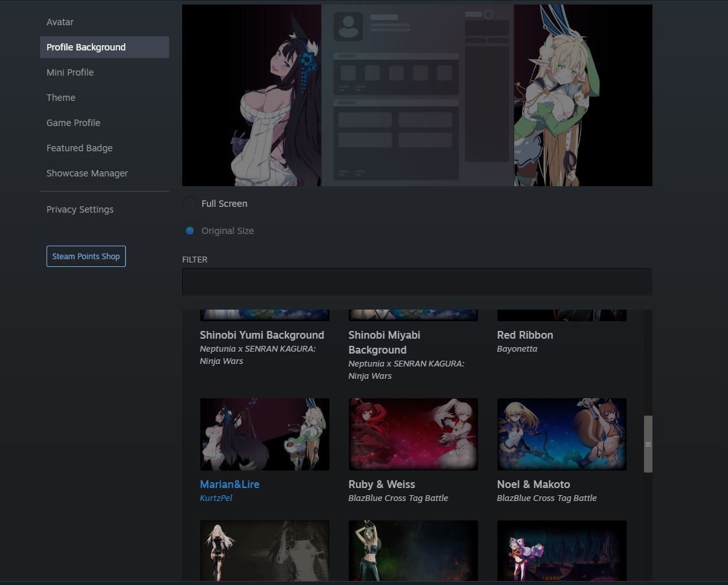This screenshot has width=728, height=585.
Task: Click Neptunia x SENRAN KAGURA under Shinobi Miyabi
Action: point(406,370)
